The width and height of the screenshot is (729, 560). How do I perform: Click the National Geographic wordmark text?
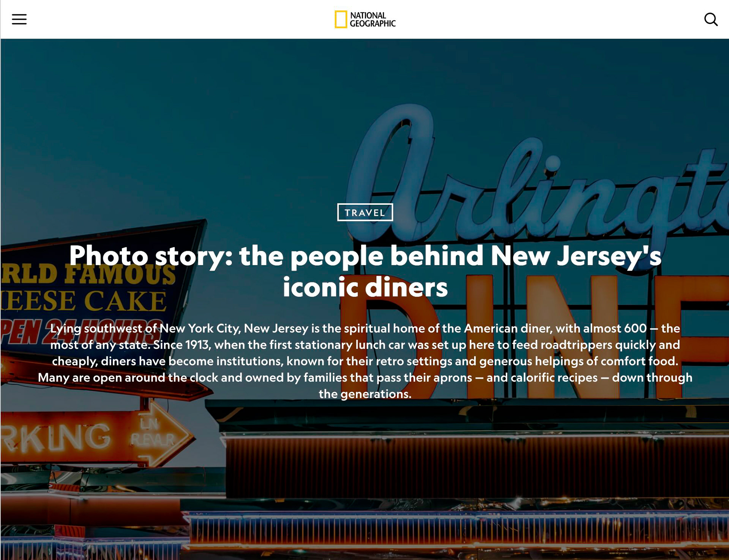point(372,19)
